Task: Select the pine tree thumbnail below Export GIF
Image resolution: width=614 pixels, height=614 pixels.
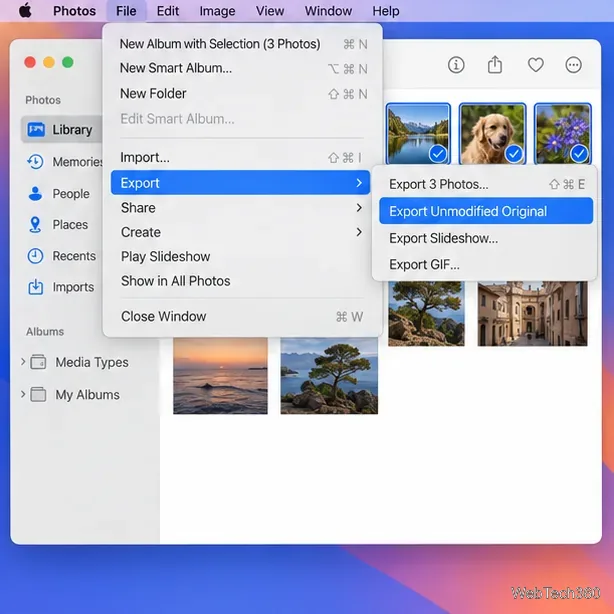Action: click(x=426, y=313)
